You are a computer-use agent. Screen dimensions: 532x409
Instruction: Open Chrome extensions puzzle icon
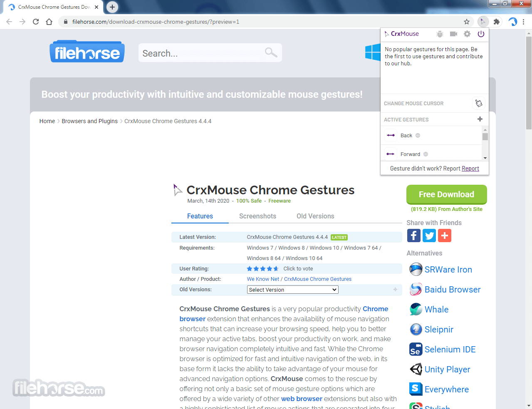coord(497,22)
